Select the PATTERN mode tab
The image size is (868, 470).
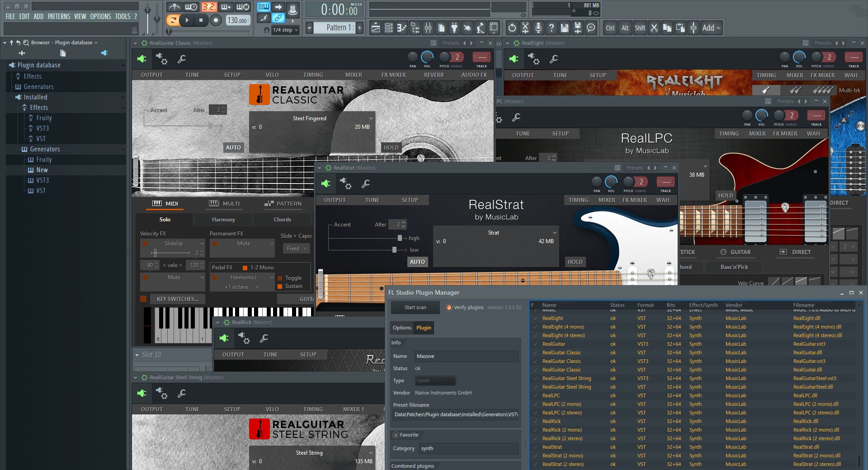pos(283,204)
